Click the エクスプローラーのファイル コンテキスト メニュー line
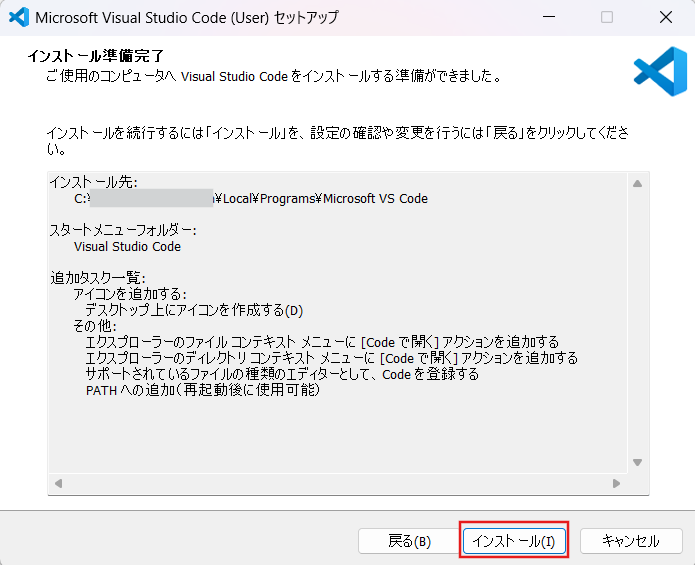This screenshot has height=565, width=695. coord(322,342)
